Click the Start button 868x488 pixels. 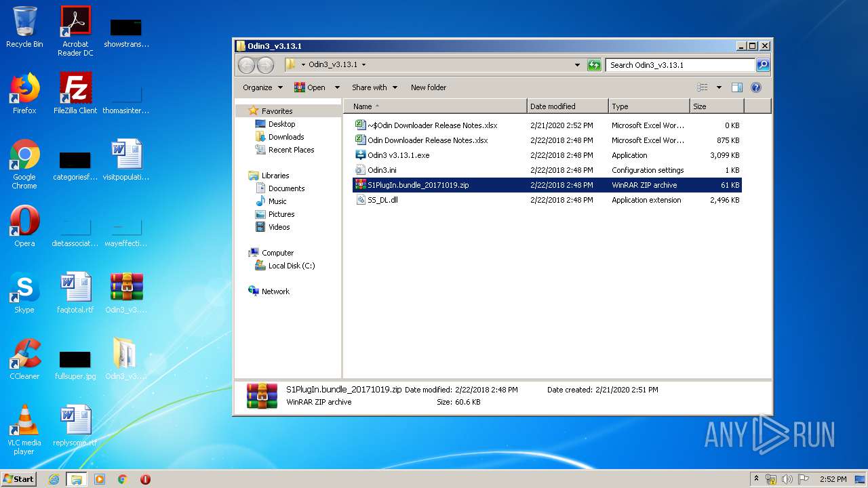coord(19,479)
